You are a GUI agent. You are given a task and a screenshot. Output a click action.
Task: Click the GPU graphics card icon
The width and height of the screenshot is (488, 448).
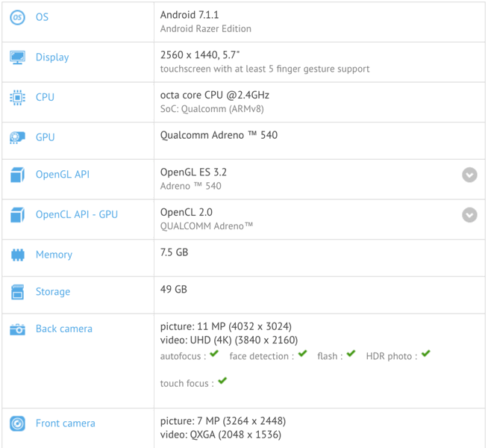tap(17, 137)
